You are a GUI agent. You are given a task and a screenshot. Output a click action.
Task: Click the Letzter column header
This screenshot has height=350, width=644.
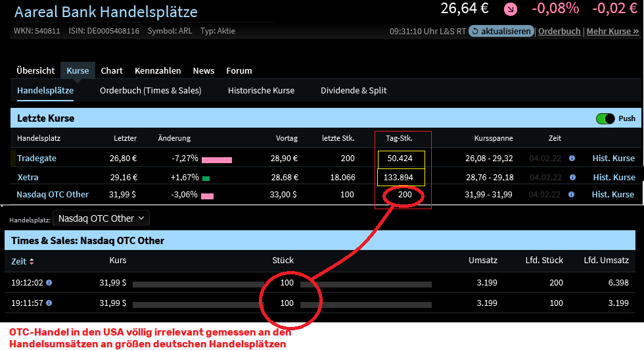point(126,138)
